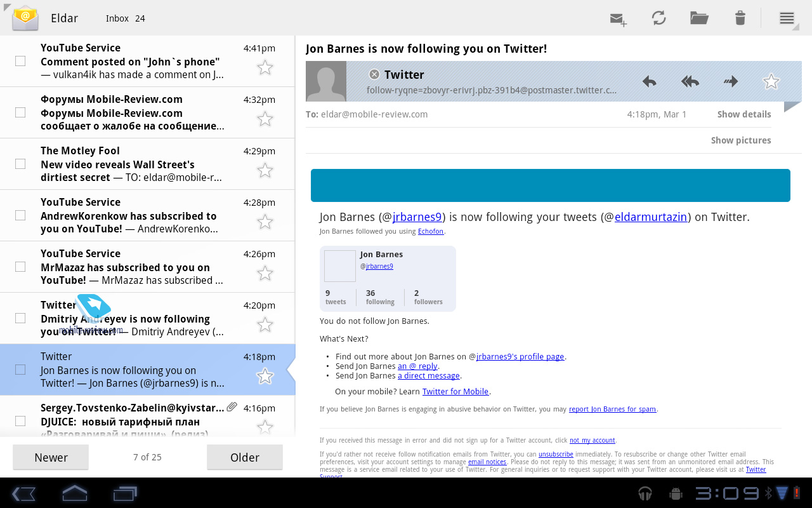
Task: Star The Motley Fool email
Action: [265, 170]
